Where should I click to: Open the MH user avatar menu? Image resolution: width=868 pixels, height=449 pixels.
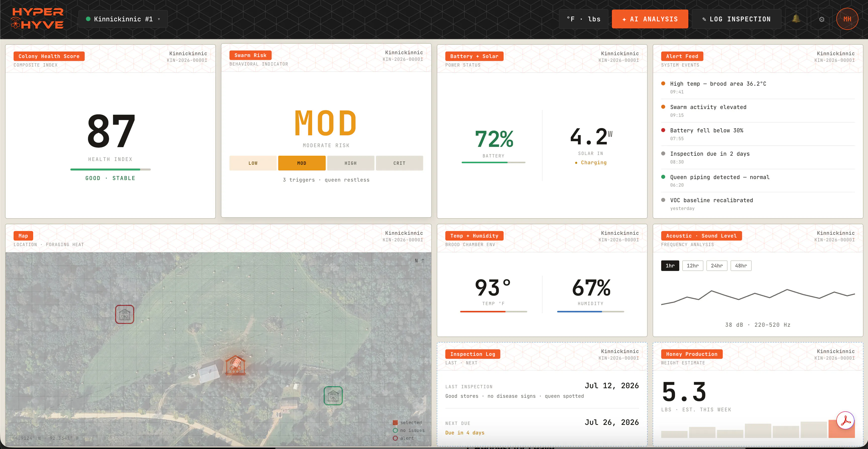click(x=847, y=19)
